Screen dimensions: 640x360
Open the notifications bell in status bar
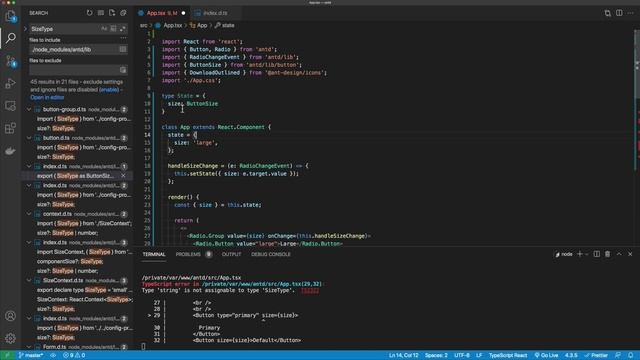(631, 355)
